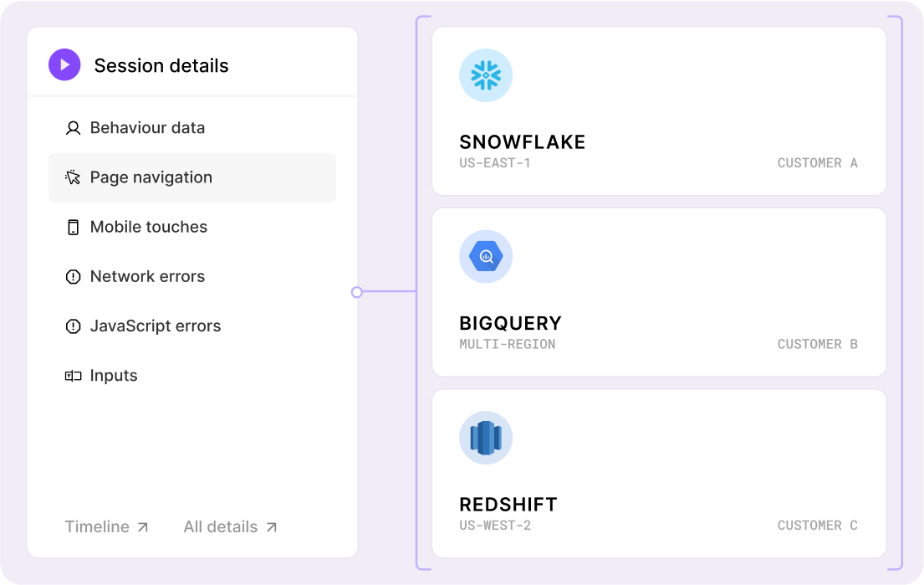
Task: Click the purple play icon beside Session details
Action: [64, 65]
